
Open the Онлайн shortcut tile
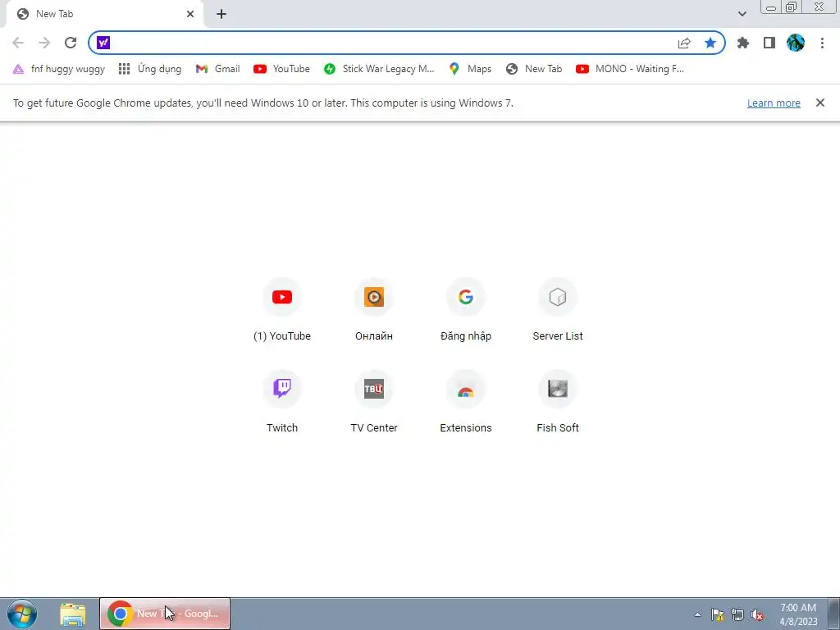pos(374,311)
